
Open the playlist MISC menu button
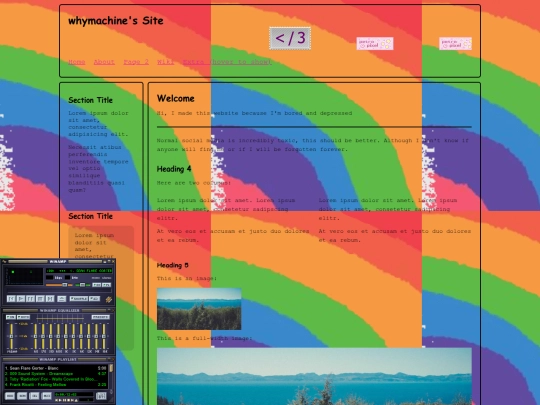[46, 396]
